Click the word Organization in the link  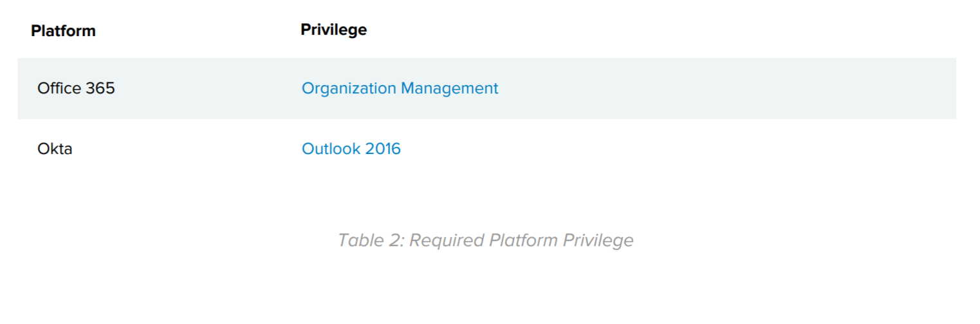tap(349, 88)
